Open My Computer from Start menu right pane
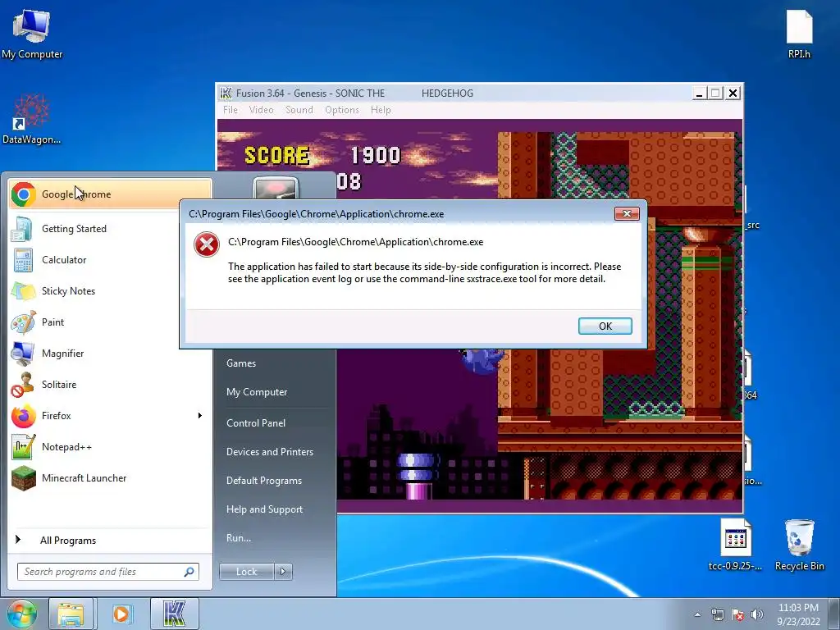 [x=257, y=392]
